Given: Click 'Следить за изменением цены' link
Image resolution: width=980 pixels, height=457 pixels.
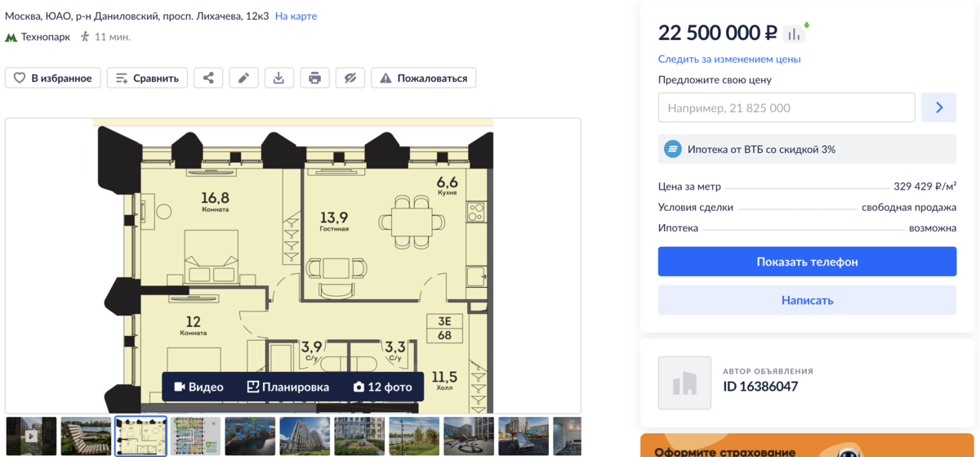Looking at the screenshot, I should (729, 59).
